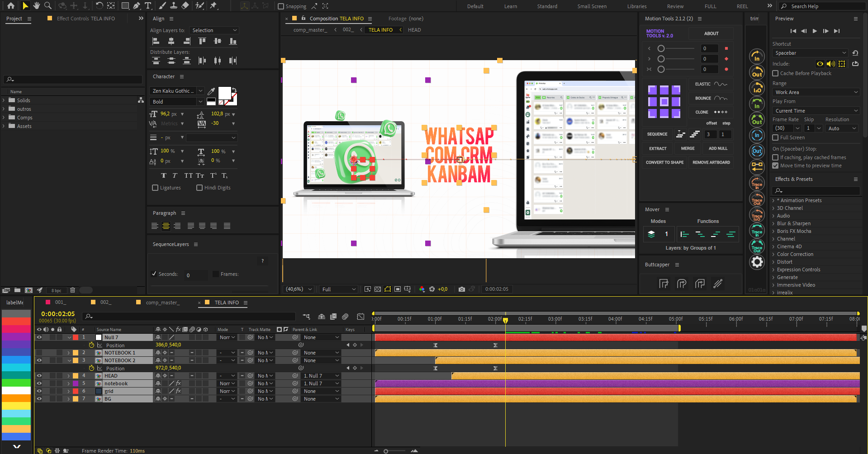
Task: Click Faux Bold style button
Action: click(x=164, y=175)
